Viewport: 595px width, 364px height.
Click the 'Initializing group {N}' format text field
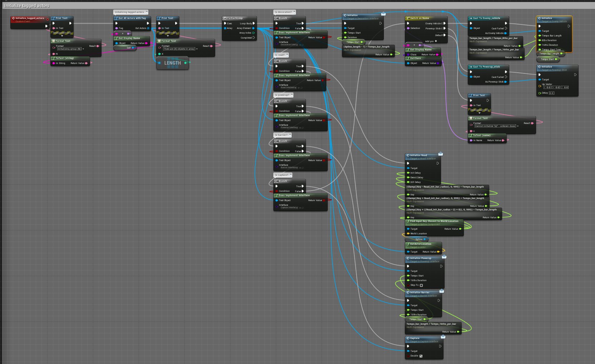click(69, 49)
